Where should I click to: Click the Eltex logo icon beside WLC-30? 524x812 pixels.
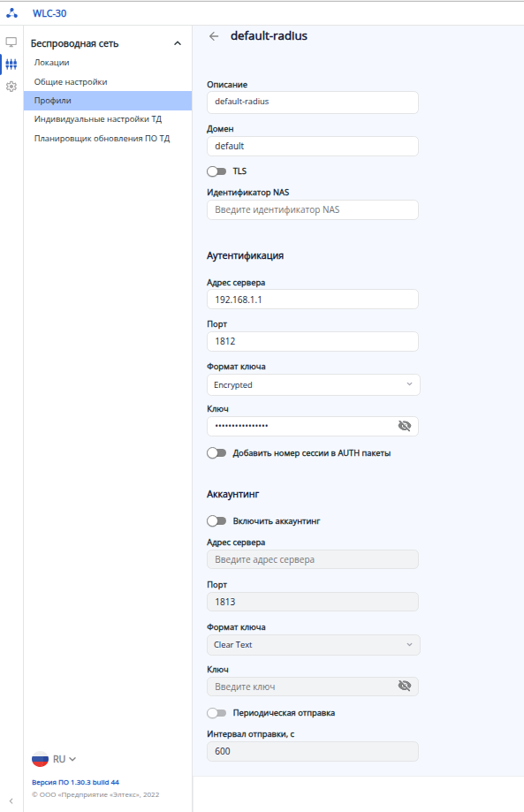point(11,13)
